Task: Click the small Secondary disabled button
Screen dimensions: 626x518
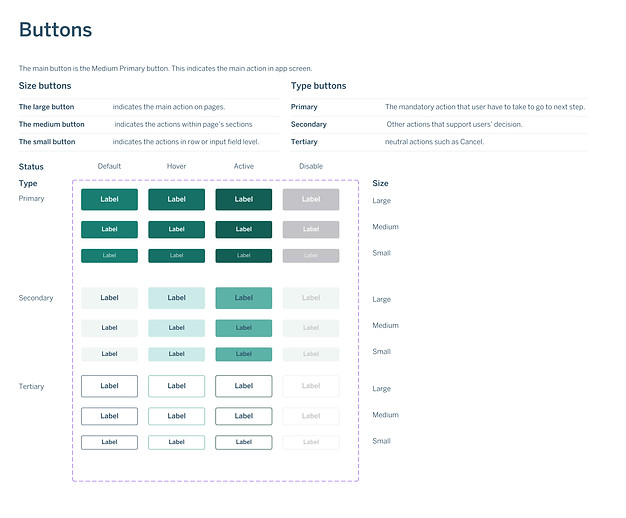Action: [311, 354]
